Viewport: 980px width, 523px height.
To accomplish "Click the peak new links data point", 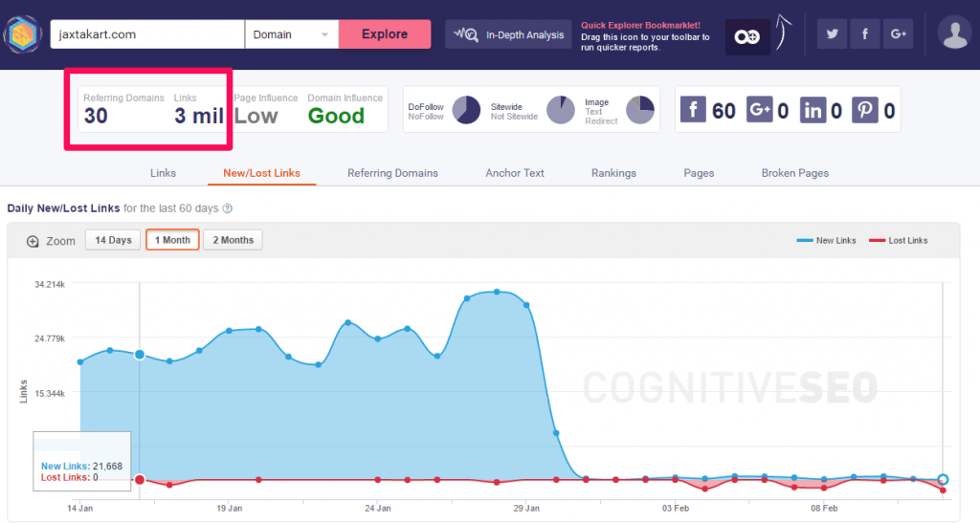I will (x=497, y=292).
